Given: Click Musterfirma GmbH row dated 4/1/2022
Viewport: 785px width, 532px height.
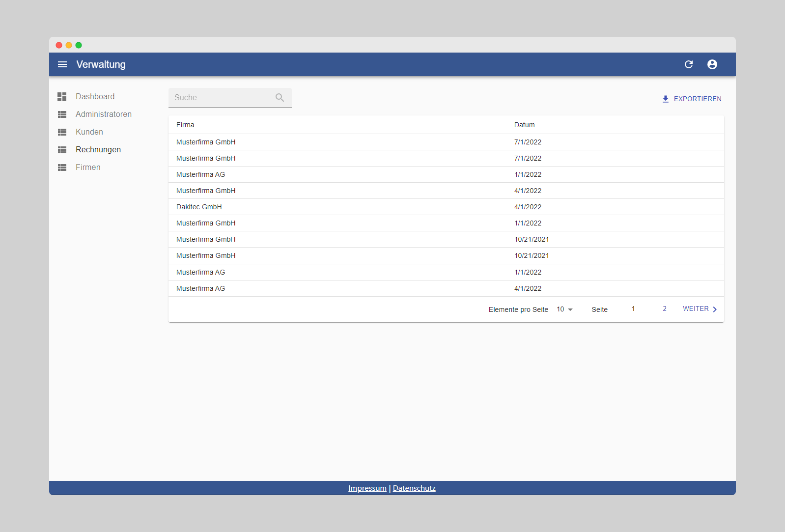Looking at the screenshot, I should (446, 191).
